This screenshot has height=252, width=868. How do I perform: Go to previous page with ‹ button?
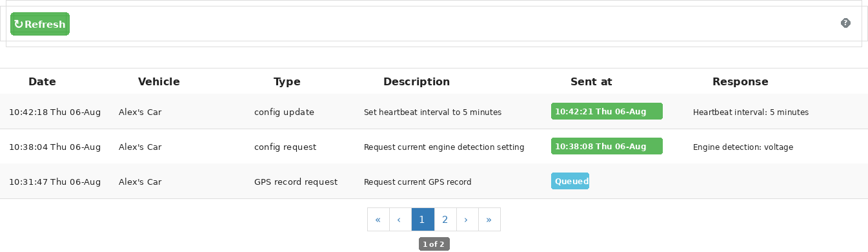[400, 219]
